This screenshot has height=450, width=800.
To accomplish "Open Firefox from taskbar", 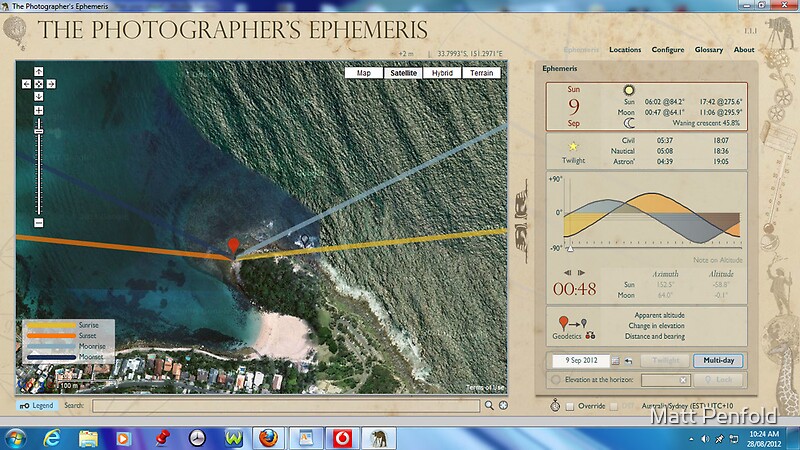I will coord(268,438).
